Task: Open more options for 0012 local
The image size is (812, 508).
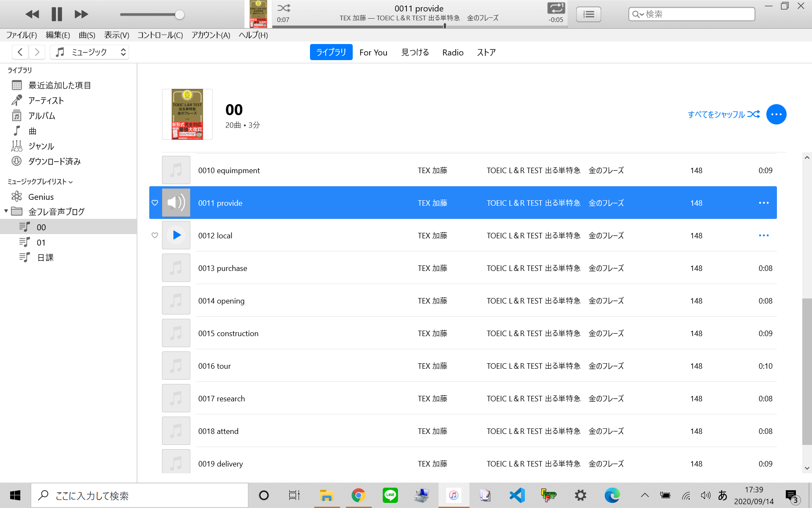Action: (x=764, y=235)
